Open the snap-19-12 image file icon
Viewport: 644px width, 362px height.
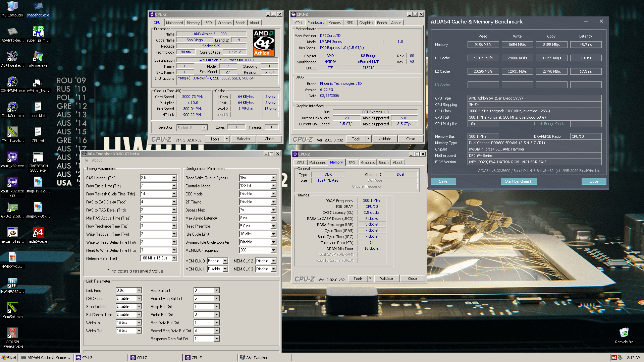click(38, 185)
